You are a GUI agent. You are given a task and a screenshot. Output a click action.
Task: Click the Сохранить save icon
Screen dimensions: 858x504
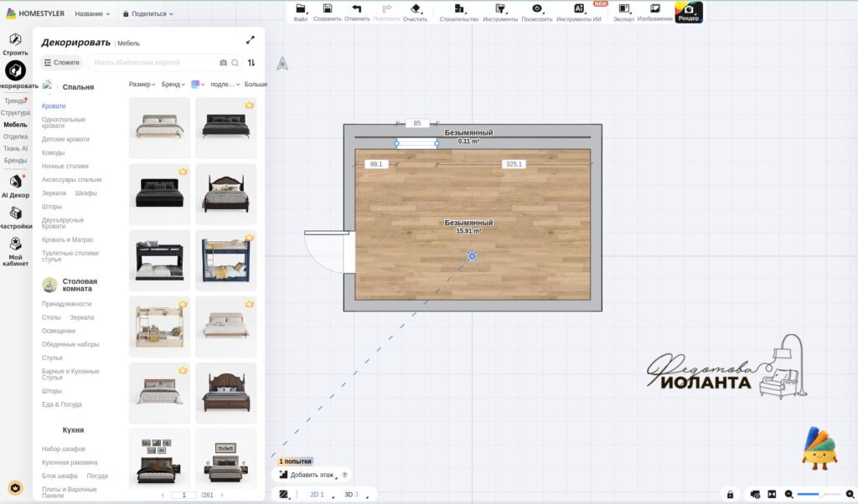tap(328, 12)
